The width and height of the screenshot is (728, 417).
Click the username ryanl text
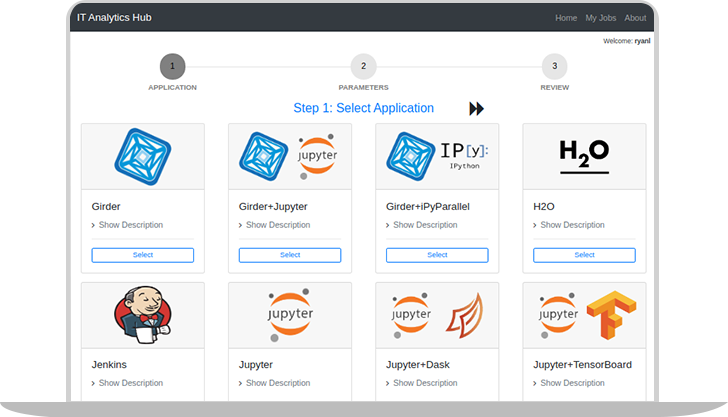pos(643,41)
